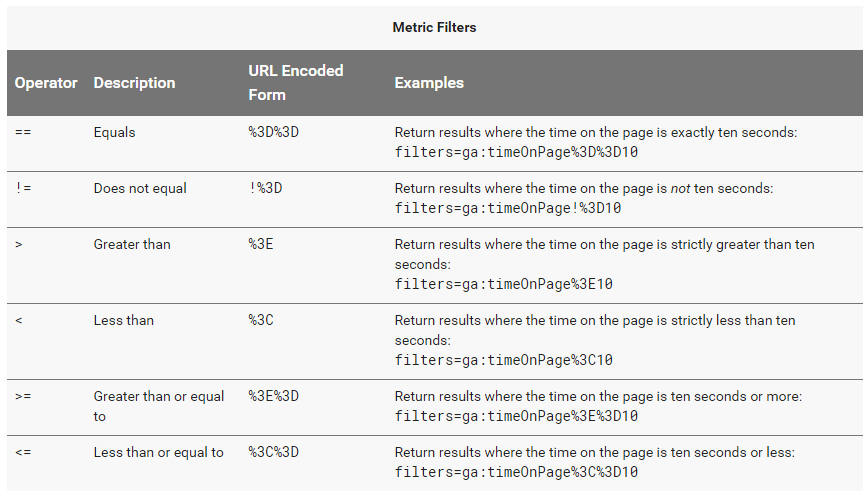The width and height of the screenshot is (868, 495).
Task: Click the %3C encoded form text
Action: (x=261, y=320)
